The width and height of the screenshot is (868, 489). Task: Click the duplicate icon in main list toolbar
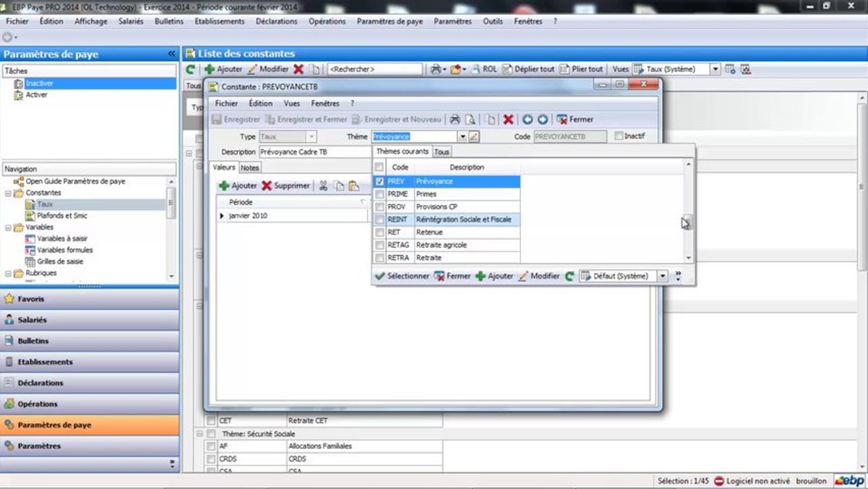[x=315, y=69]
